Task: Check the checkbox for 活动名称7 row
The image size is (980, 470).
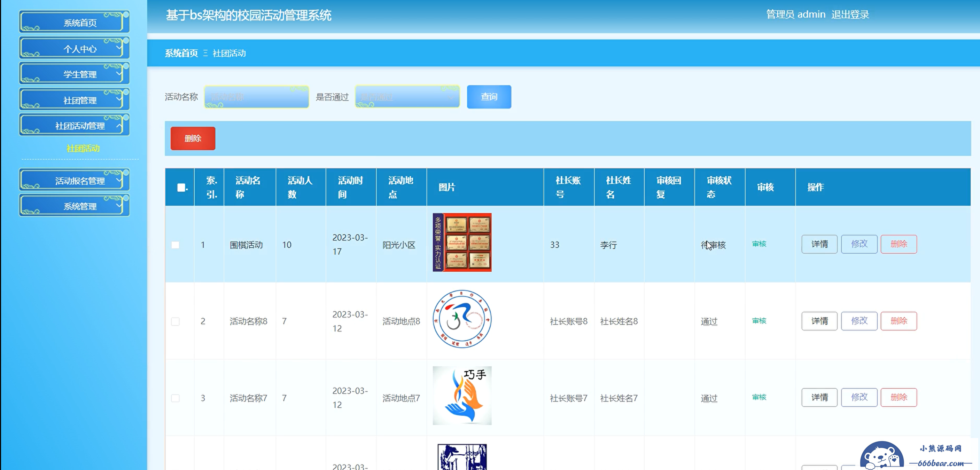Action: [x=176, y=398]
